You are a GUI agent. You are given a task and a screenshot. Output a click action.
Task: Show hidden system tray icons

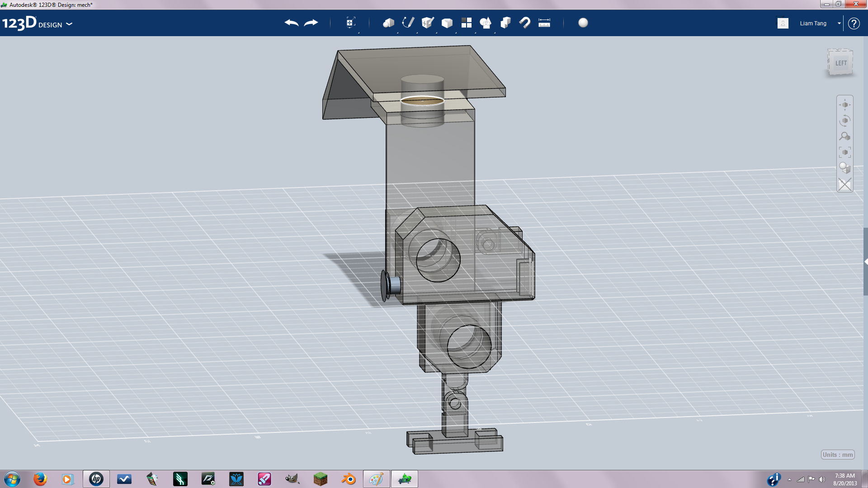click(x=789, y=479)
